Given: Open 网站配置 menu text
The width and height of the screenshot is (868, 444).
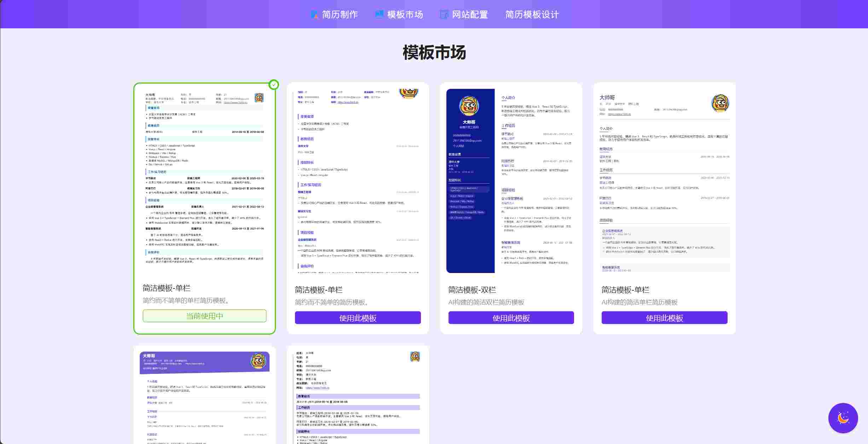Looking at the screenshot, I should coord(470,15).
